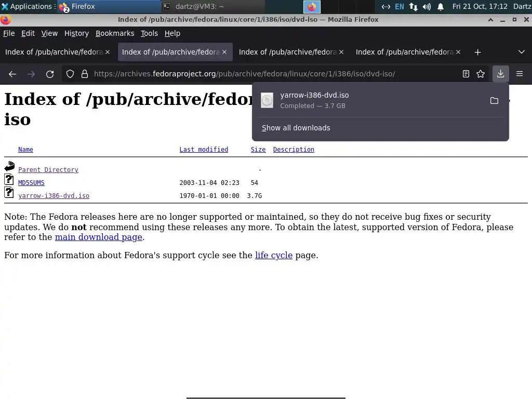Screen dimensions: 532x399
Task: Reload the current page
Action: click(x=50, y=74)
